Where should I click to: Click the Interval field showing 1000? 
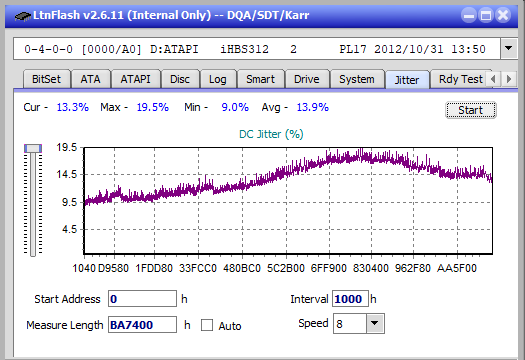350,299
